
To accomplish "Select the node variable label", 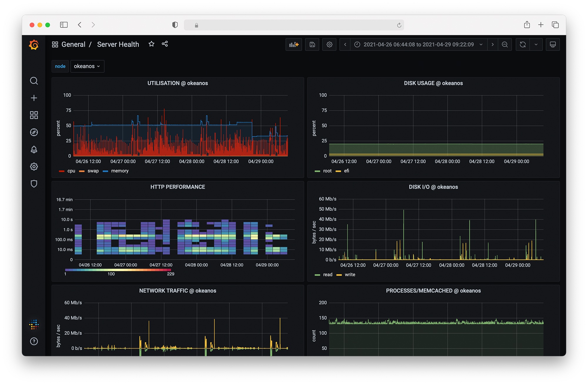I will [60, 66].
